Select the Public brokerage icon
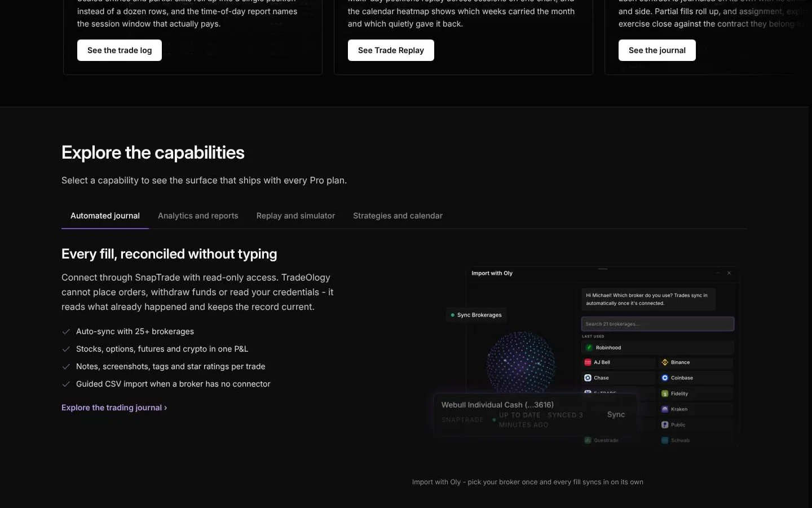The height and width of the screenshot is (508, 812). (665, 425)
